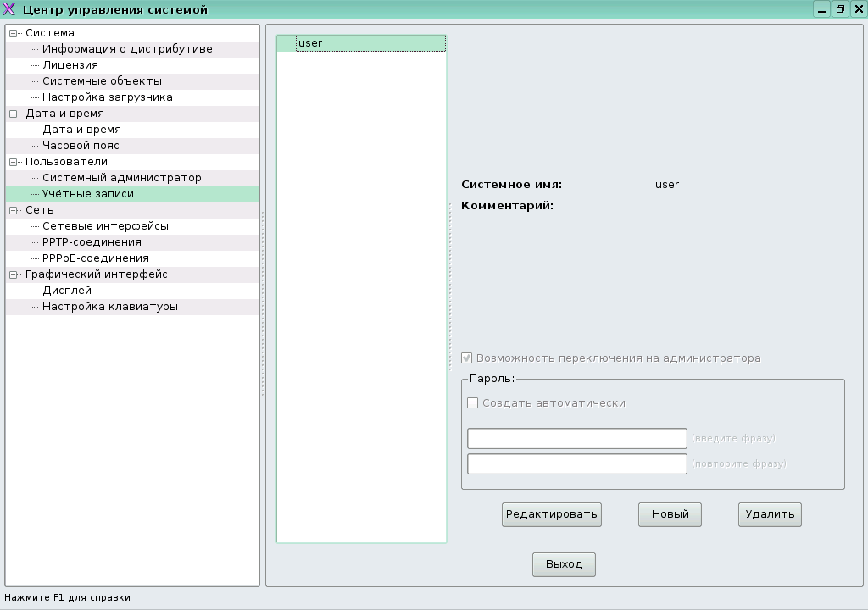Image resolution: width=868 pixels, height=610 pixels.
Task: Click the Редактировать button
Action: 551,513
